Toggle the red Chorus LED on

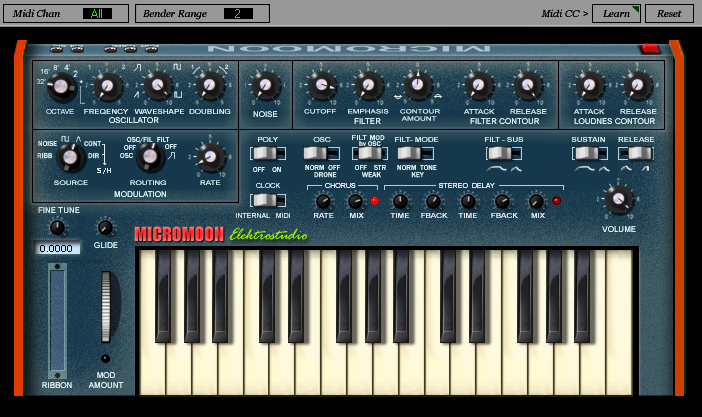[375, 201]
